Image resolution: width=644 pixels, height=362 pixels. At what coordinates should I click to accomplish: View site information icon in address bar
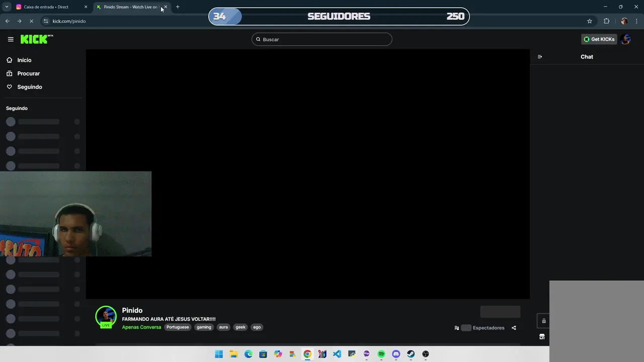pos(46,21)
